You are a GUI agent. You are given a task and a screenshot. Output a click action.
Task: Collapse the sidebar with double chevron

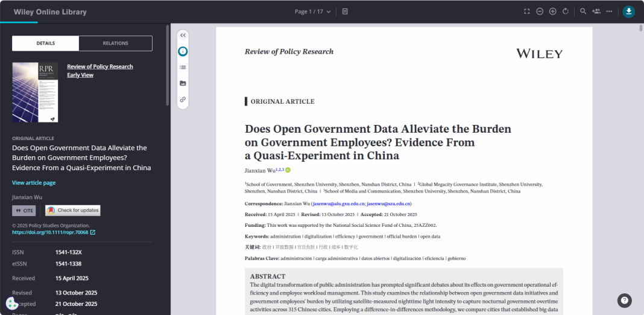tap(183, 36)
